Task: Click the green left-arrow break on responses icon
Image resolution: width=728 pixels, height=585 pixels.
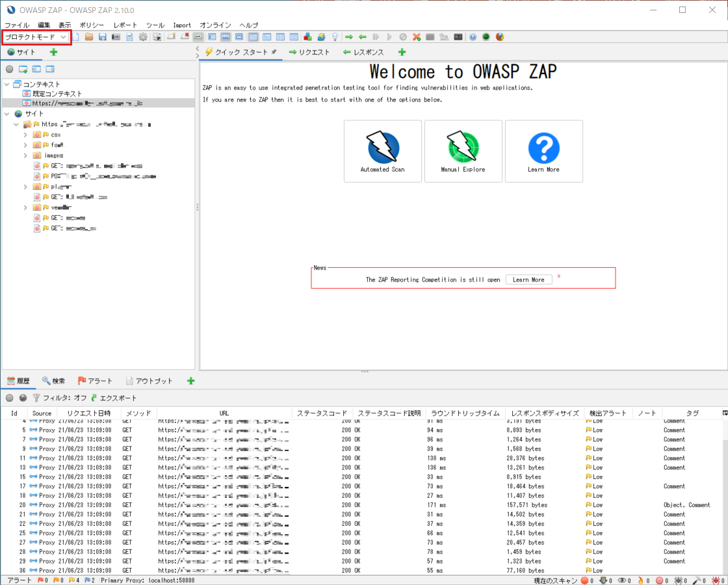Action: pos(363,37)
